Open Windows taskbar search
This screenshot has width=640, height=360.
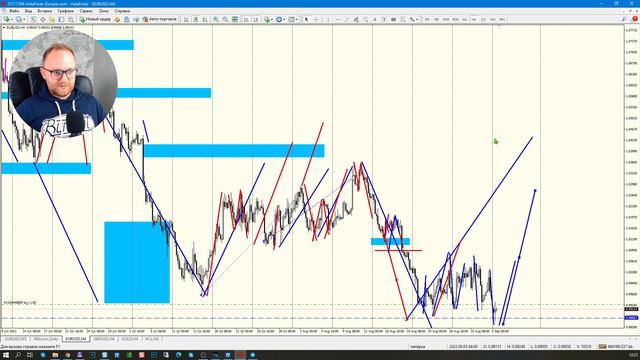coord(18,355)
